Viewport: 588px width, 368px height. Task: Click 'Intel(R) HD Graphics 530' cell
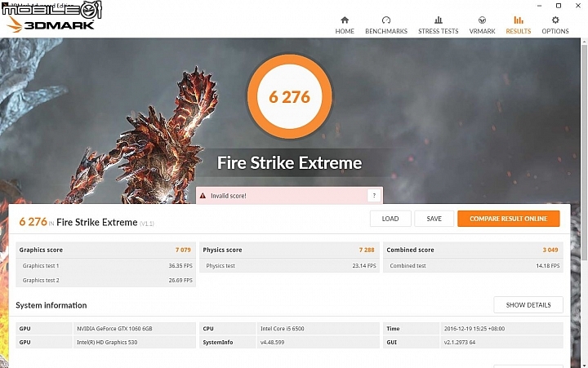pos(134,342)
